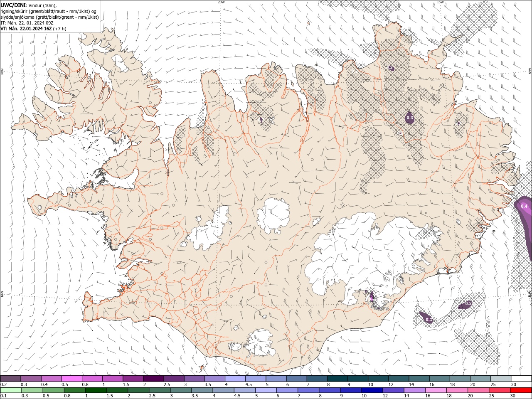Click the '0.3' contour label in northeast Iceland

point(410,118)
